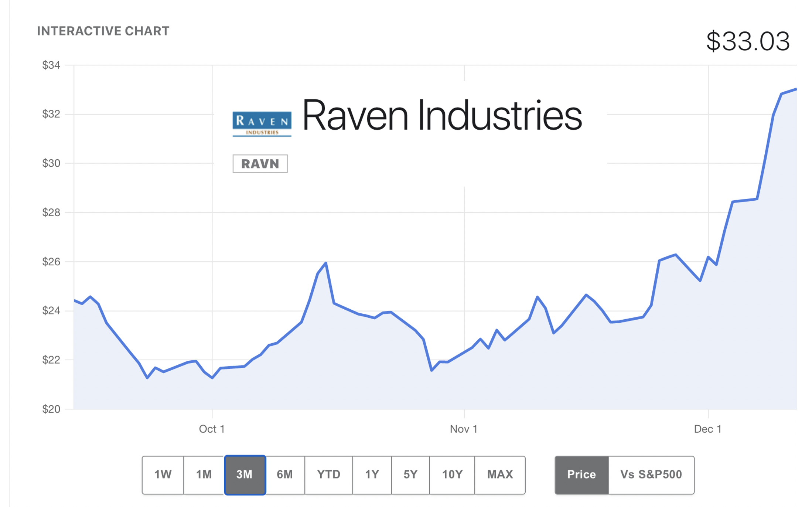
Task: Show year-to-date YTD range
Action: tap(329, 474)
